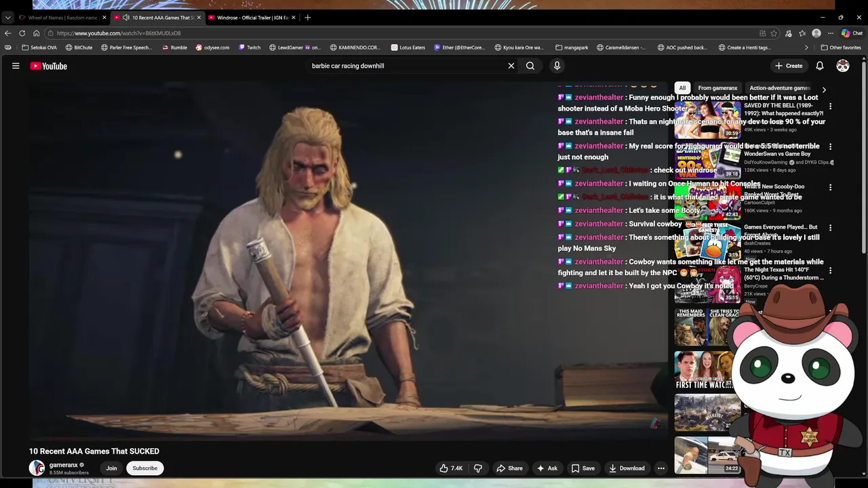Mute the 10 Recent AAA Games tab
868x488 pixels.
[x=126, y=18]
